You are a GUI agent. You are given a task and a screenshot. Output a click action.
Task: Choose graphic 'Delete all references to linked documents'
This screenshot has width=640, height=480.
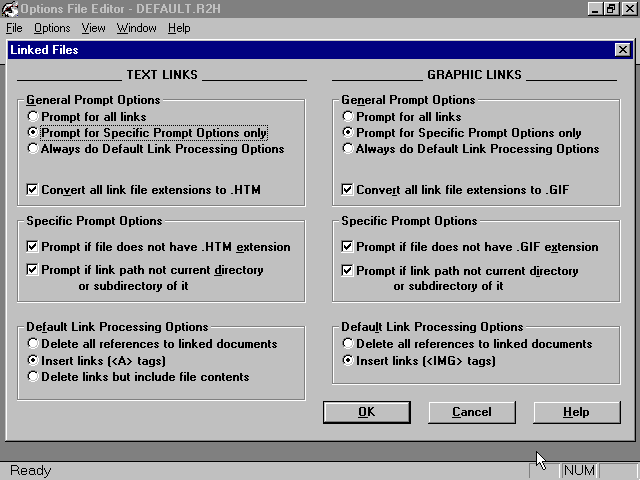[349, 344]
